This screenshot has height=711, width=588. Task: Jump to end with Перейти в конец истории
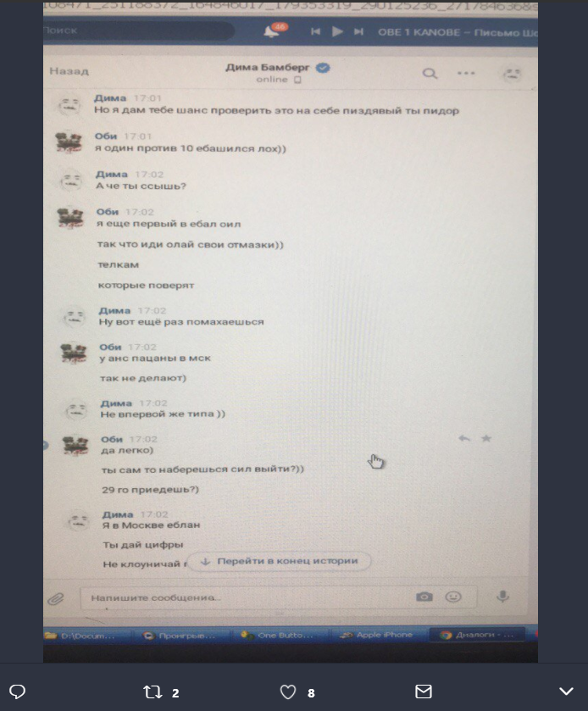(x=280, y=561)
